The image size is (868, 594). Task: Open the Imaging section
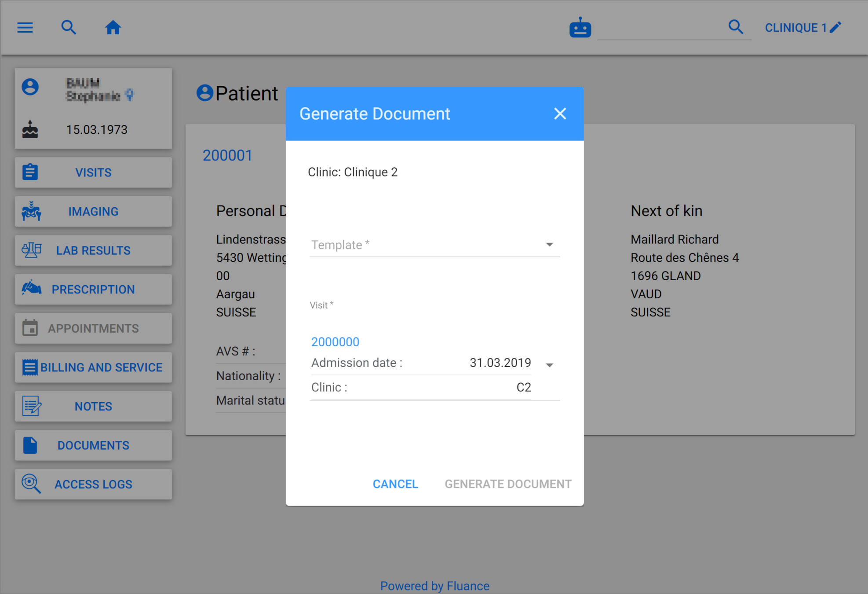coord(93,212)
